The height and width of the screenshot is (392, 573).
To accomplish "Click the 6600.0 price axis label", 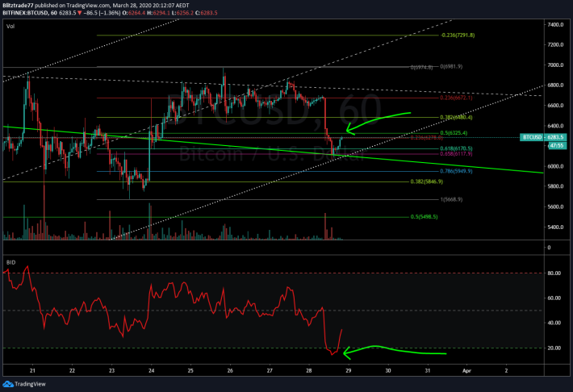I will pyautogui.click(x=555, y=105).
